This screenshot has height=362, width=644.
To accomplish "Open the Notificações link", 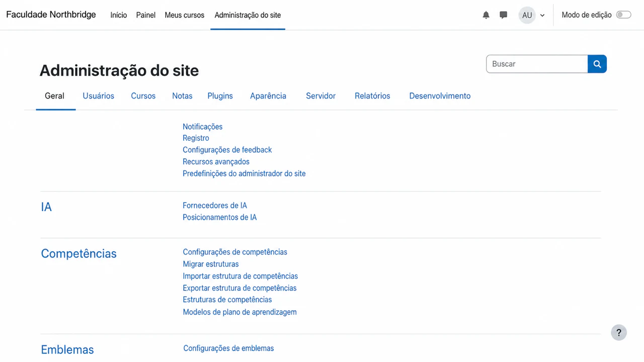I will coord(202,127).
